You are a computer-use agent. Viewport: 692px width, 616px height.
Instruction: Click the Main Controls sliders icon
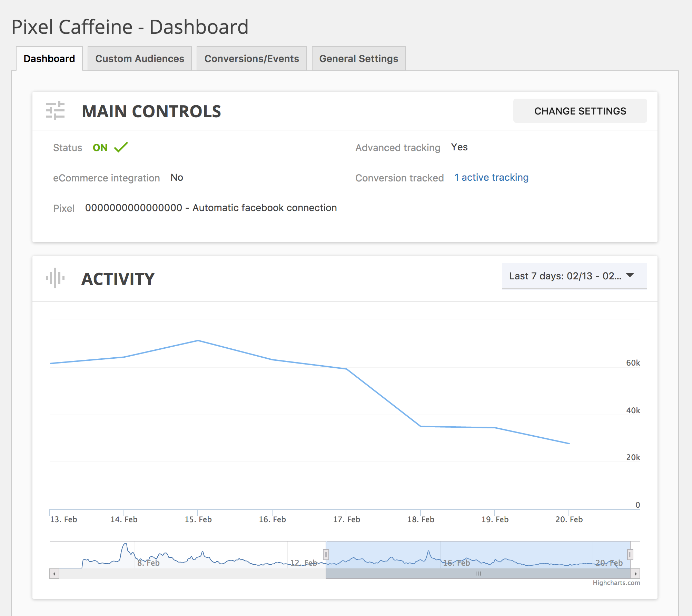point(55,111)
